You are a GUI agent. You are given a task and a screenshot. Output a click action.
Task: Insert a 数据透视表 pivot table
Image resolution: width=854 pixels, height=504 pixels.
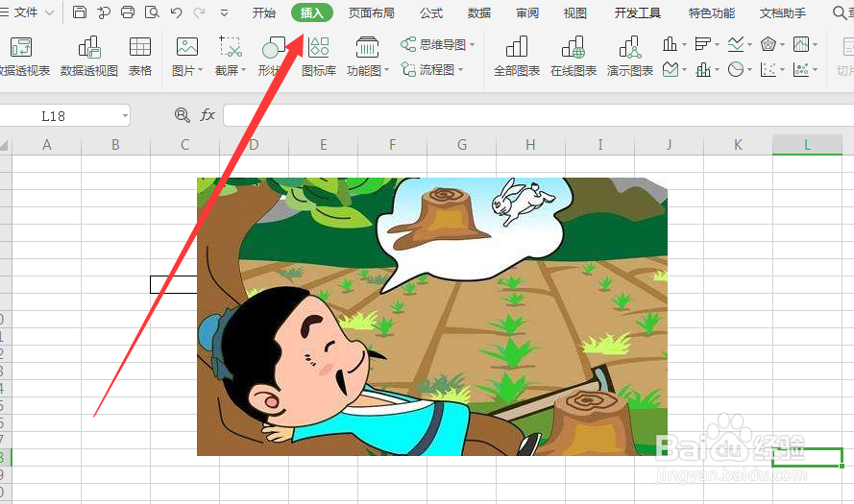click(x=24, y=56)
